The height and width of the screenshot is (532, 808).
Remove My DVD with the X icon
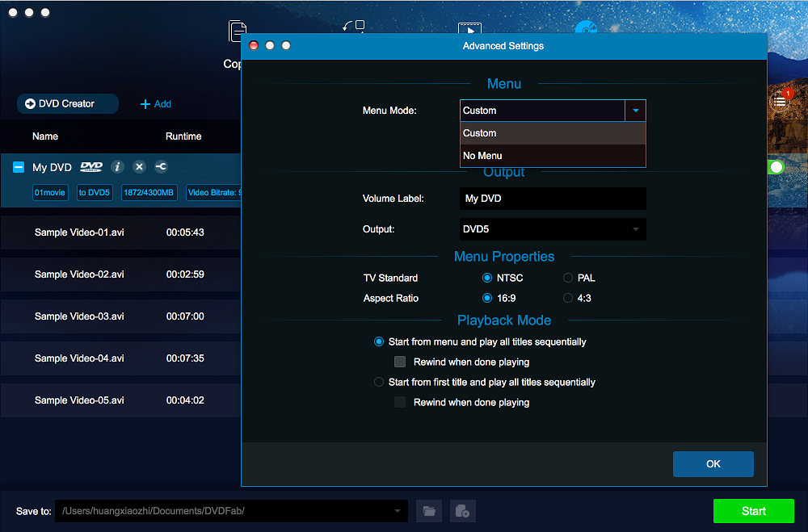(x=139, y=167)
